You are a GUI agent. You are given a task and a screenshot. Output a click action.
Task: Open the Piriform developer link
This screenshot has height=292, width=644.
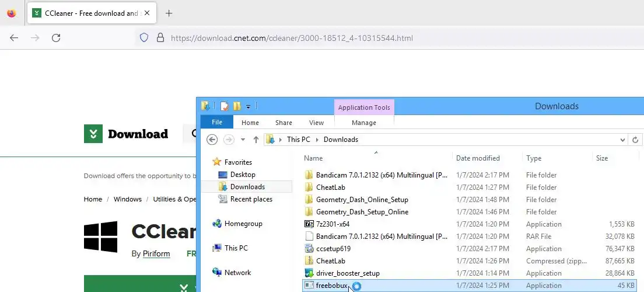(156, 254)
